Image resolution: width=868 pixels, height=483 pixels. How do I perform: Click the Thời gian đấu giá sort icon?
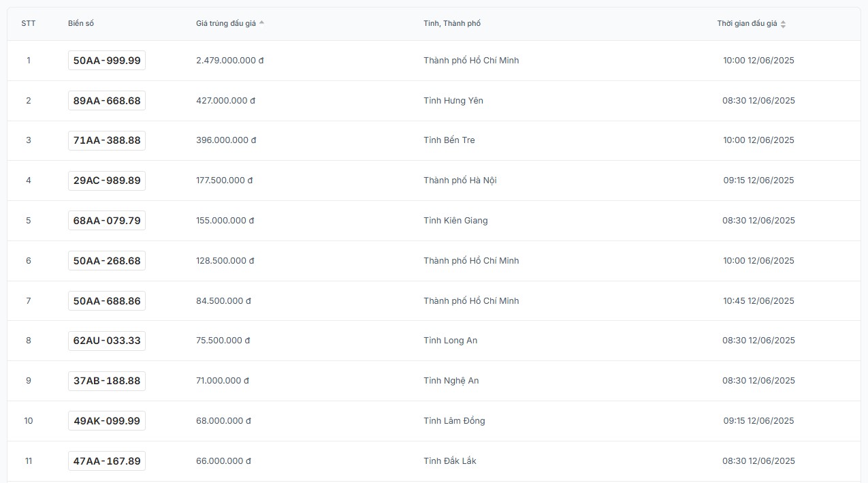pyautogui.click(x=783, y=24)
